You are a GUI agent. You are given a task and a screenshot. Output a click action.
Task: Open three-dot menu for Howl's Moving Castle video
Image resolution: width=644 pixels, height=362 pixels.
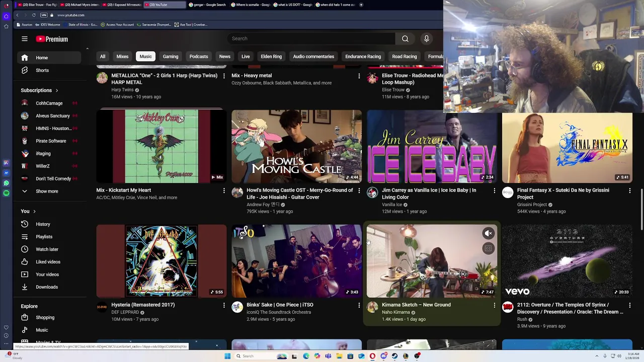point(359,191)
